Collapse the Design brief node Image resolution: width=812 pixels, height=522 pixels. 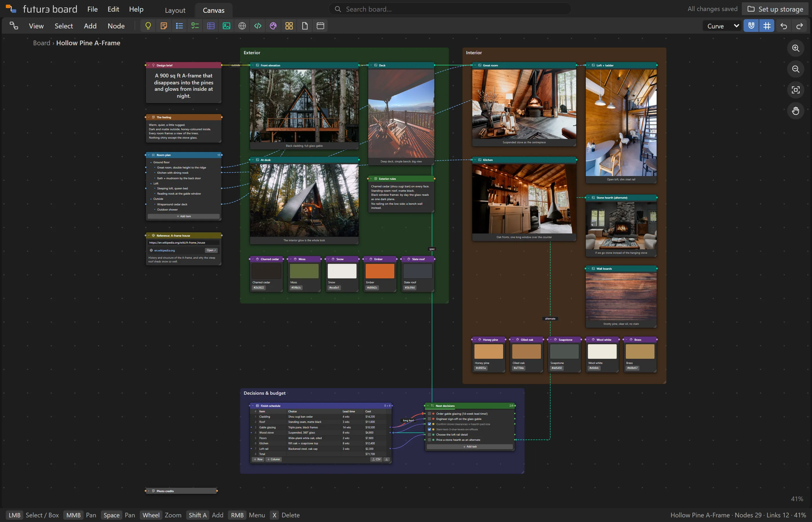[x=149, y=65]
